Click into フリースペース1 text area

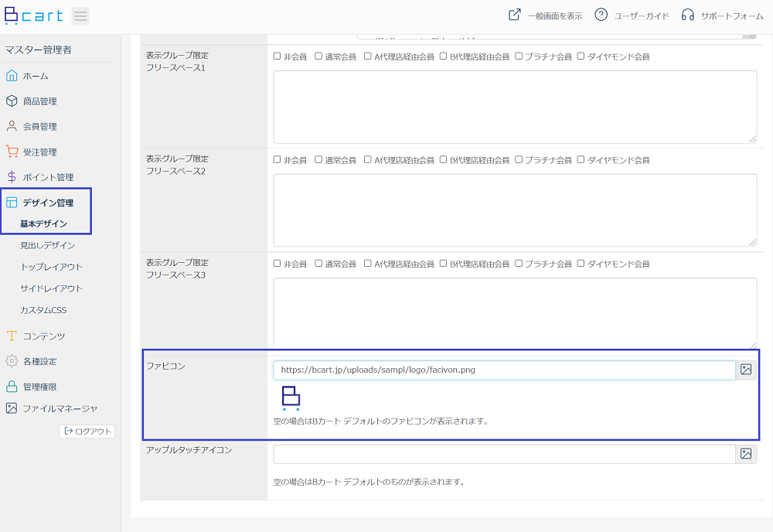click(x=515, y=107)
